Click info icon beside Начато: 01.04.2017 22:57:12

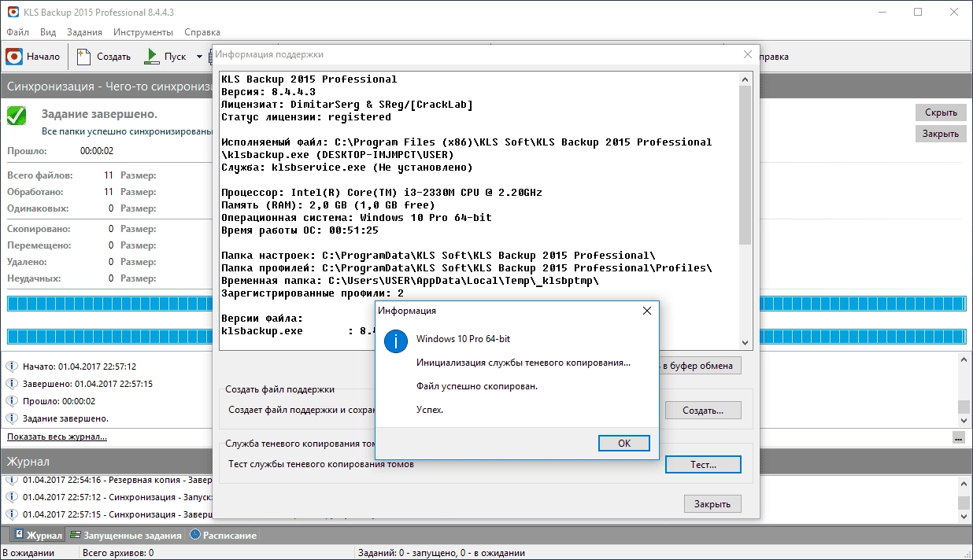click(12, 367)
